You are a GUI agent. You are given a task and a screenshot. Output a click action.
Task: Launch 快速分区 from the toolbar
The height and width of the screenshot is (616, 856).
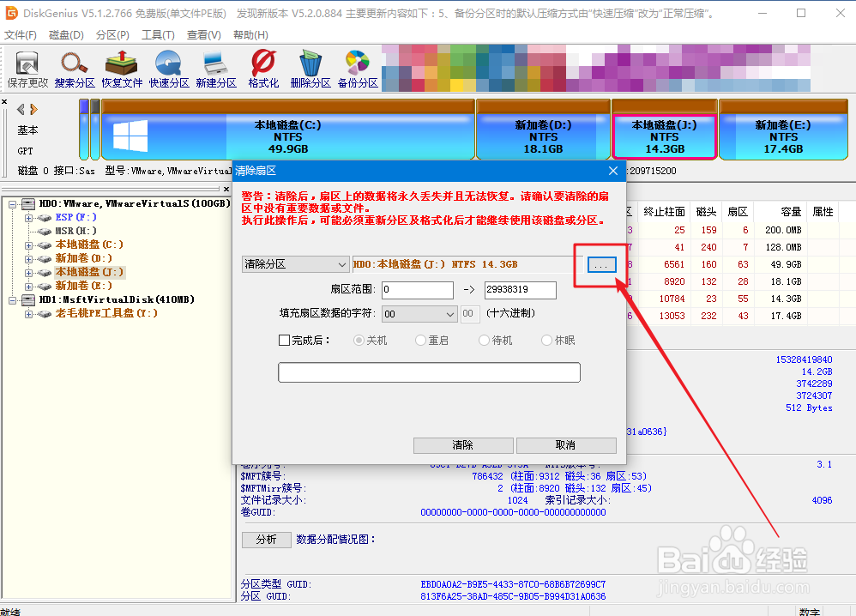click(168, 69)
